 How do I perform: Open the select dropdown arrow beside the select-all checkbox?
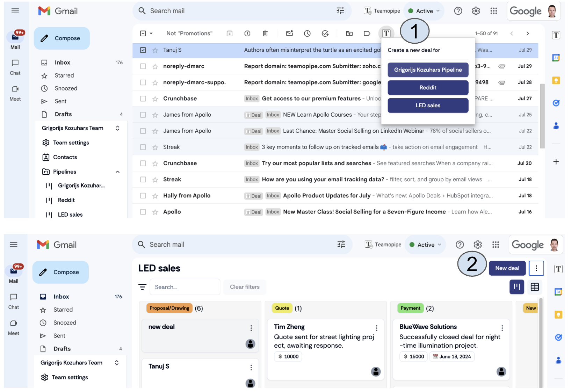click(151, 34)
